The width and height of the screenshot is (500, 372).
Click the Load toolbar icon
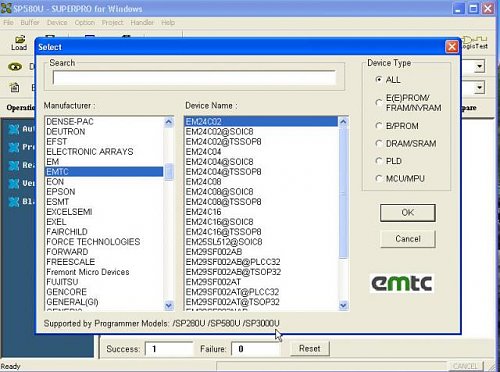tap(19, 43)
